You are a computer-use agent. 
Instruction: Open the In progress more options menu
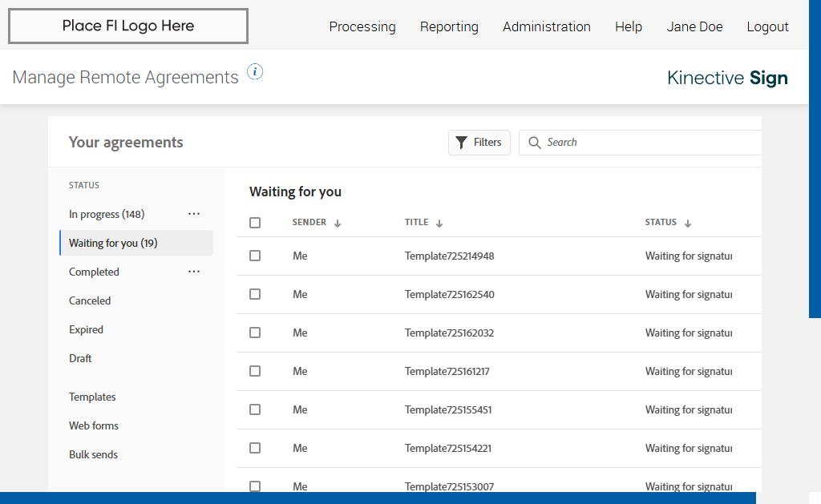click(x=194, y=214)
